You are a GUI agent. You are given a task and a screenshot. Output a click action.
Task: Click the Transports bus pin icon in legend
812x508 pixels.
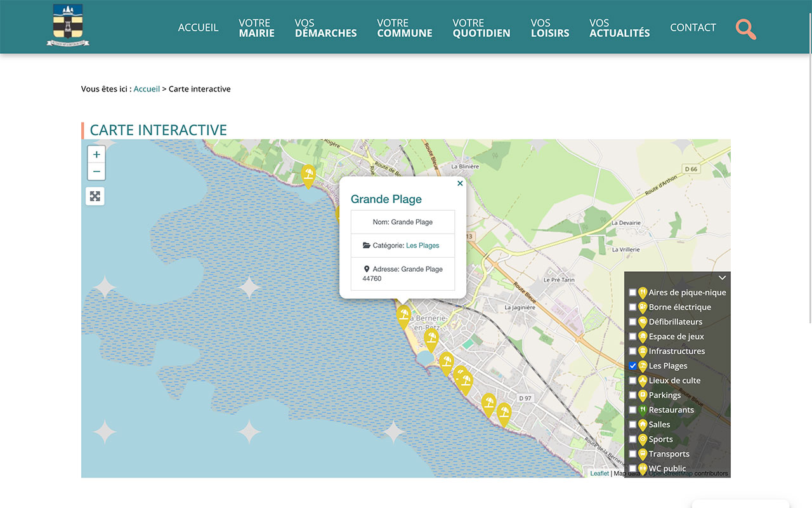coord(643,454)
